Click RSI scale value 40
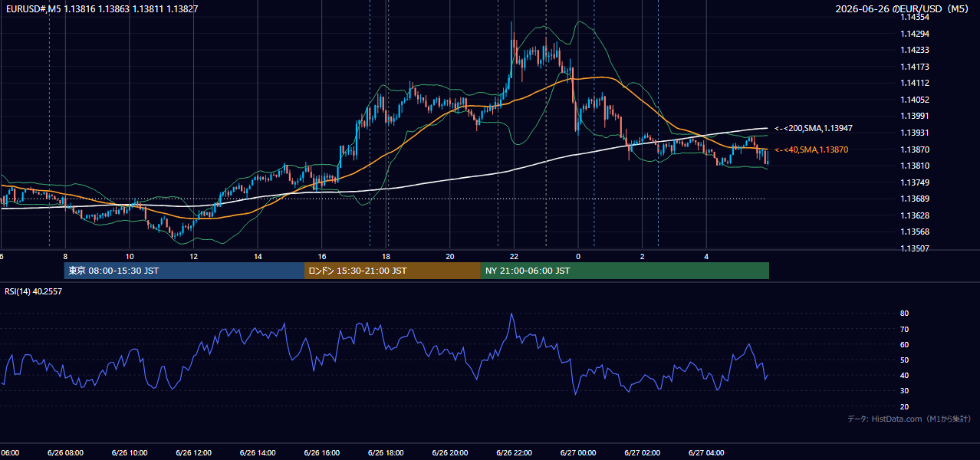The image size is (980, 460). [904, 375]
